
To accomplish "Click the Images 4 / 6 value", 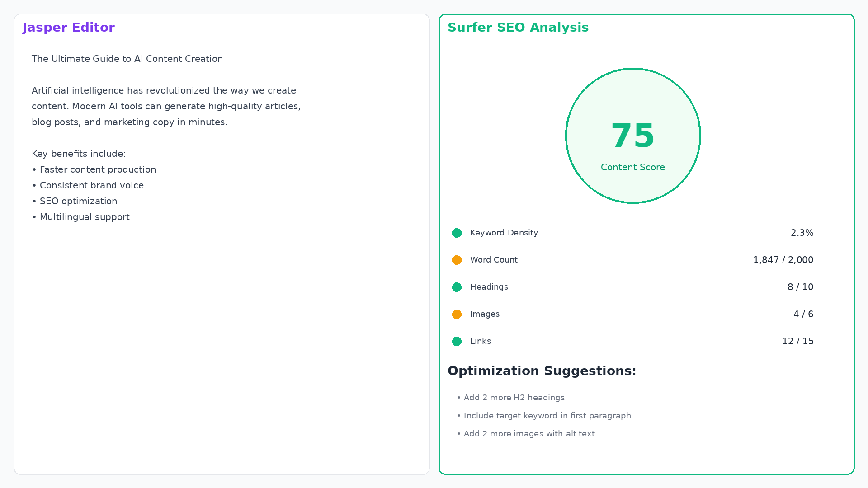I will click(803, 314).
